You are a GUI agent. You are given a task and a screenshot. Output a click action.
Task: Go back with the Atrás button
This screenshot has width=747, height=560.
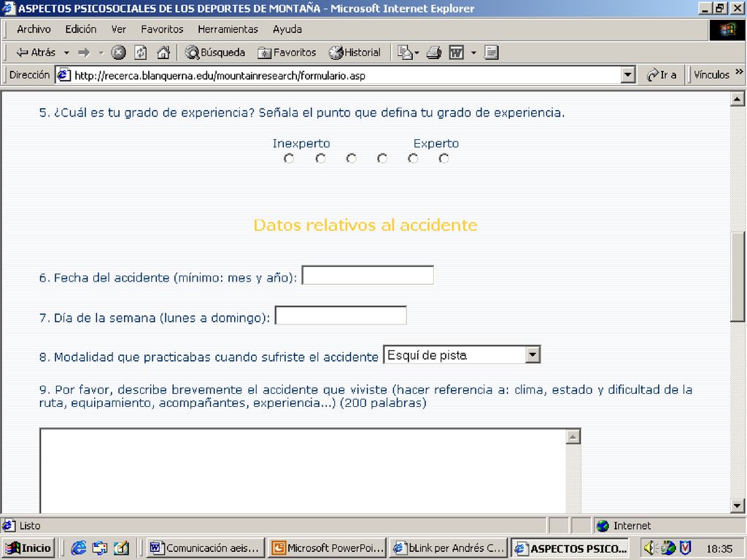36,52
